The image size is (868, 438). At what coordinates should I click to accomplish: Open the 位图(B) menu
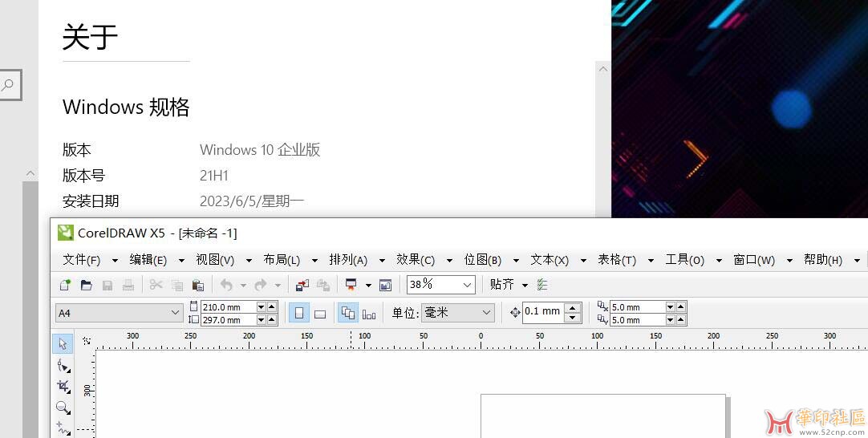(483, 260)
